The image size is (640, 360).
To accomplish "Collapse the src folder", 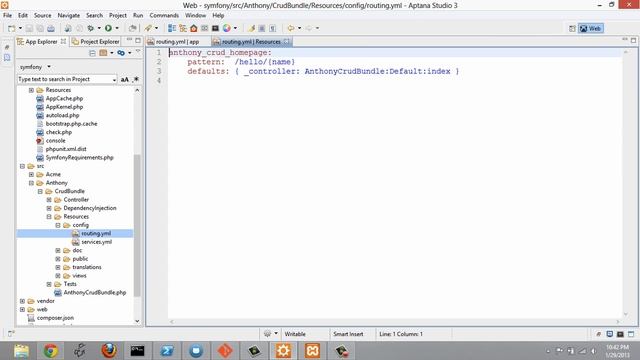I will [22, 166].
